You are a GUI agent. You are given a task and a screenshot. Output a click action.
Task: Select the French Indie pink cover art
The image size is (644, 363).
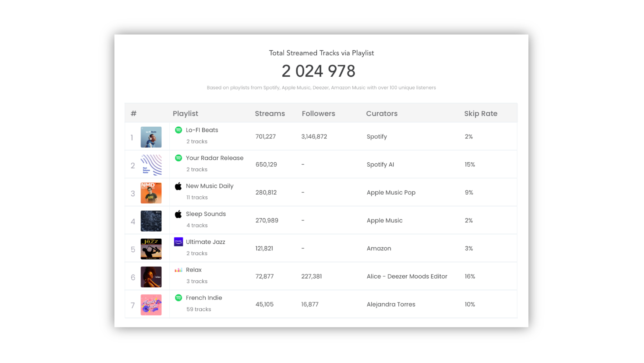(151, 305)
